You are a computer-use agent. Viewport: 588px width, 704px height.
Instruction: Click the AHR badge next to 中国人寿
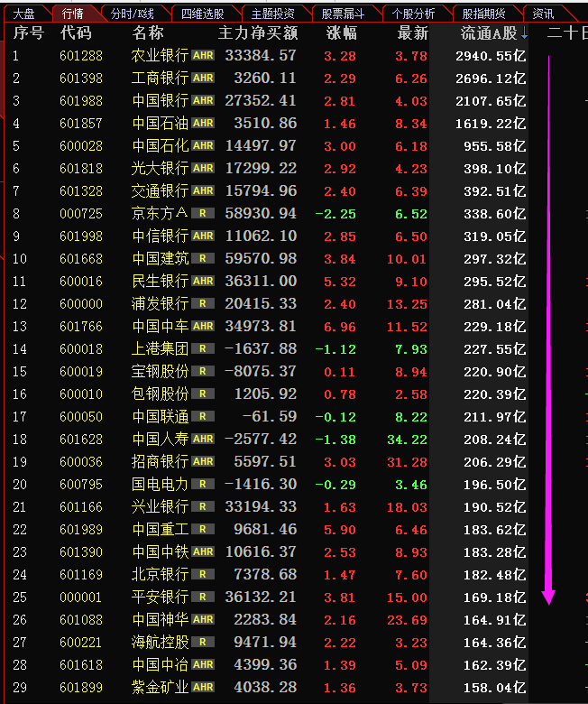click(203, 439)
